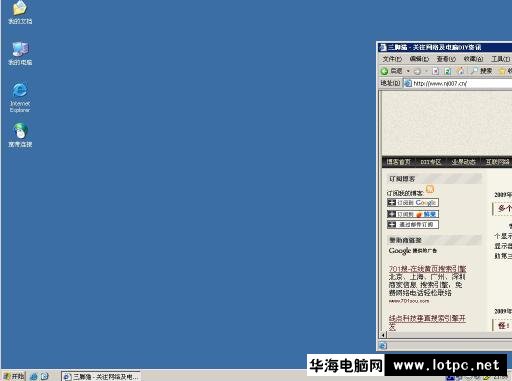Click the IE status bar page icon
This screenshot has width=512, height=381.
383,346
